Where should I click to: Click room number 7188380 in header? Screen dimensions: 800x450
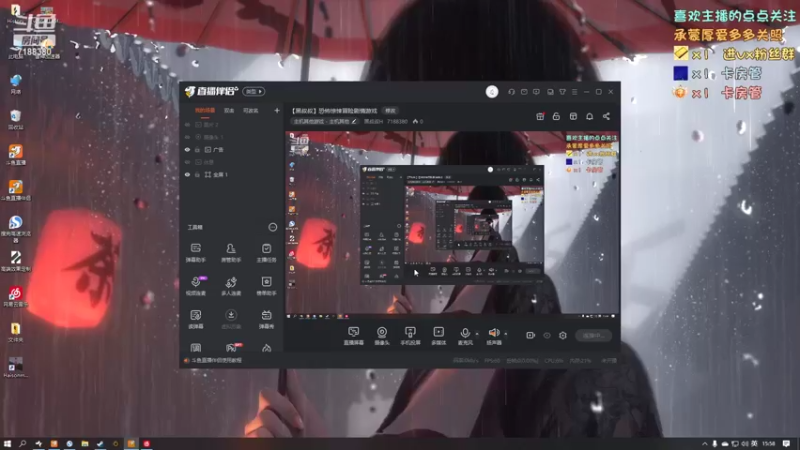click(x=397, y=121)
